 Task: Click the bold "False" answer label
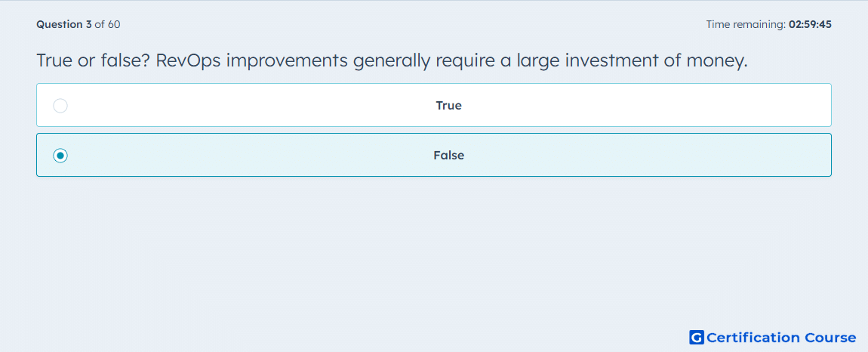(449, 156)
